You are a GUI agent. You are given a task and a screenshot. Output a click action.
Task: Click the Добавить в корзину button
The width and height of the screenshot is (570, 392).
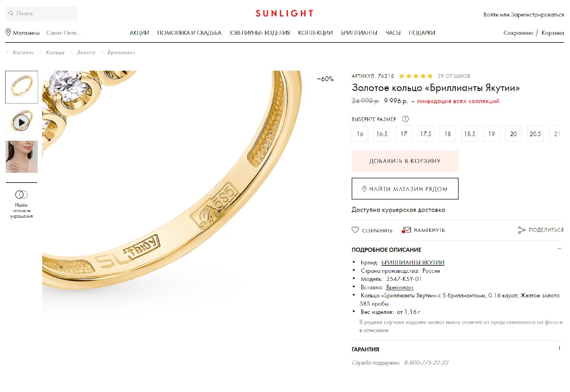point(405,161)
